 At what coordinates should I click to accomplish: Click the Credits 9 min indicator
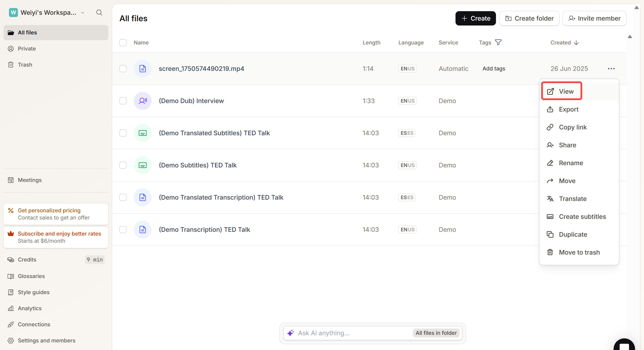pyautogui.click(x=94, y=259)
